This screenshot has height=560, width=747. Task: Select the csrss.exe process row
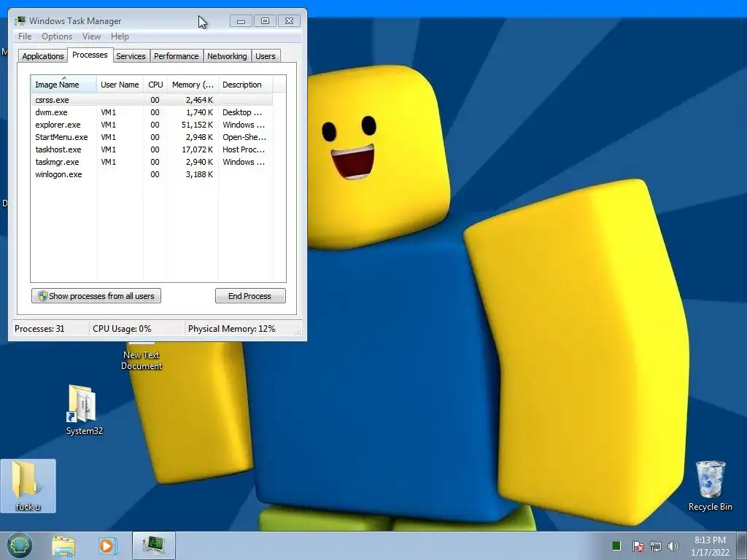[x=152, y=100]
